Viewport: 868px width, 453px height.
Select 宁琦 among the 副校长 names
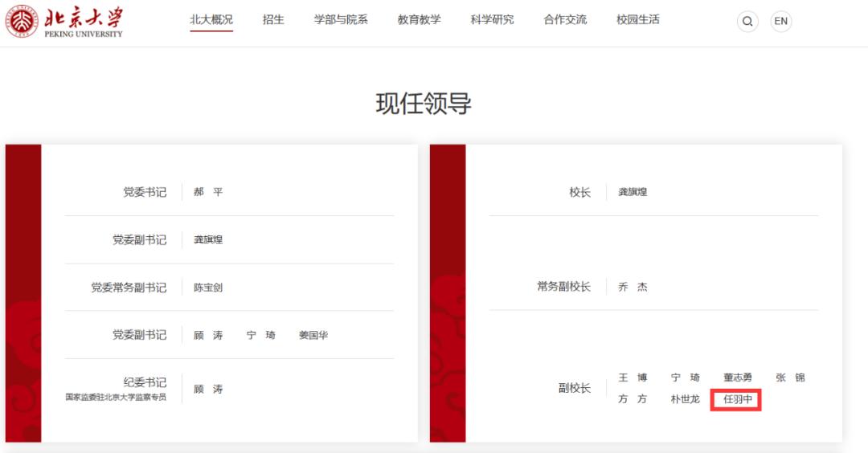coord(686,377)
